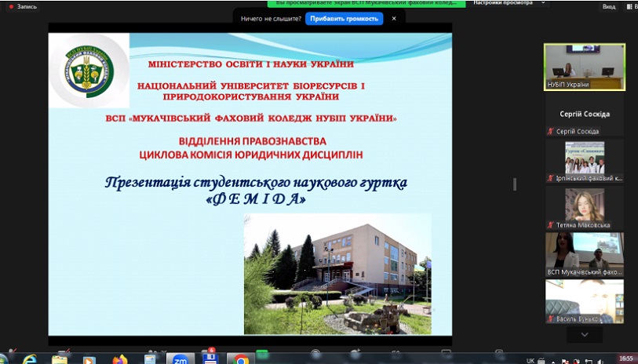Show hidden tray icons arrow
This screenshot has height=364, width=638.
click(552, 361)
